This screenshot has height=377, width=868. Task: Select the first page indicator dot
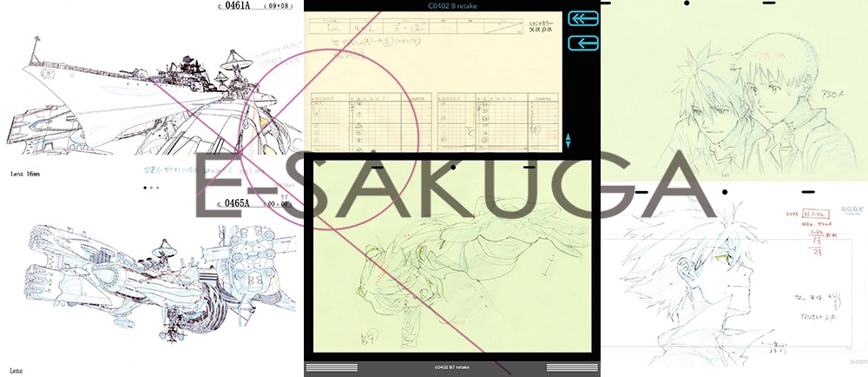click(145, 187)
